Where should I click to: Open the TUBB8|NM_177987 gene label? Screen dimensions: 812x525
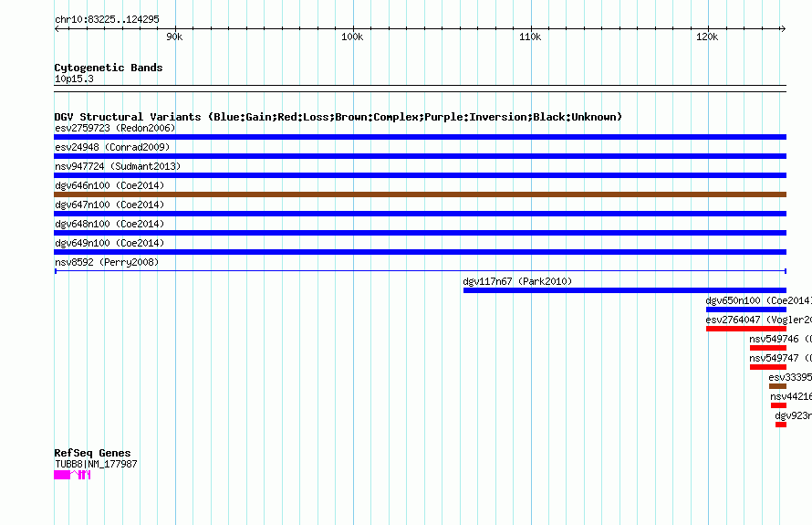pos(96,464)
